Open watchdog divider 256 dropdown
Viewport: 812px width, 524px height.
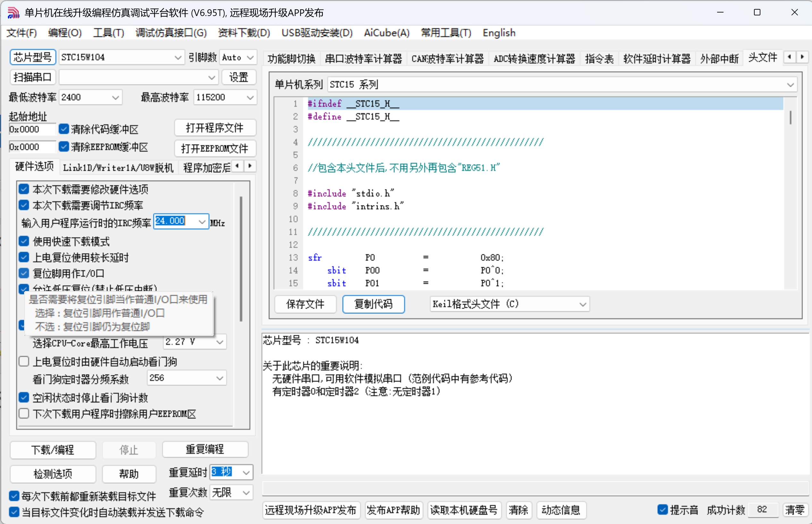(187, 378)
